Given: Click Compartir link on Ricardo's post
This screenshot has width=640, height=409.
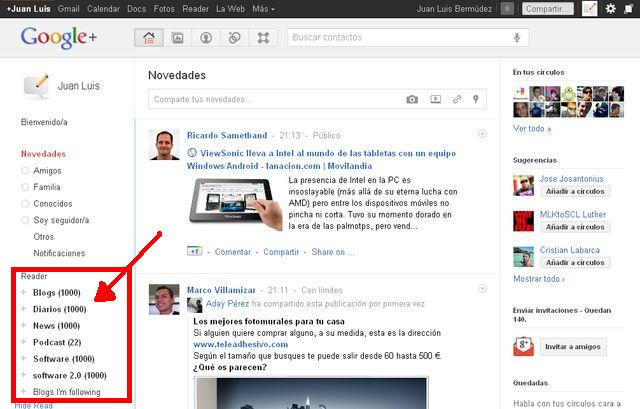Looking at the screenshot, I should pos(281,252).
